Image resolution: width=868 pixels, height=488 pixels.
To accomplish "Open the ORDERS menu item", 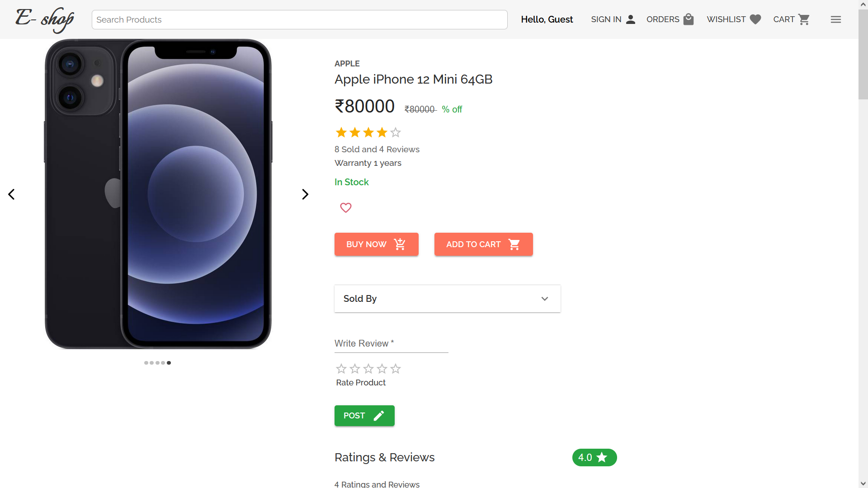I will point(670,19).
